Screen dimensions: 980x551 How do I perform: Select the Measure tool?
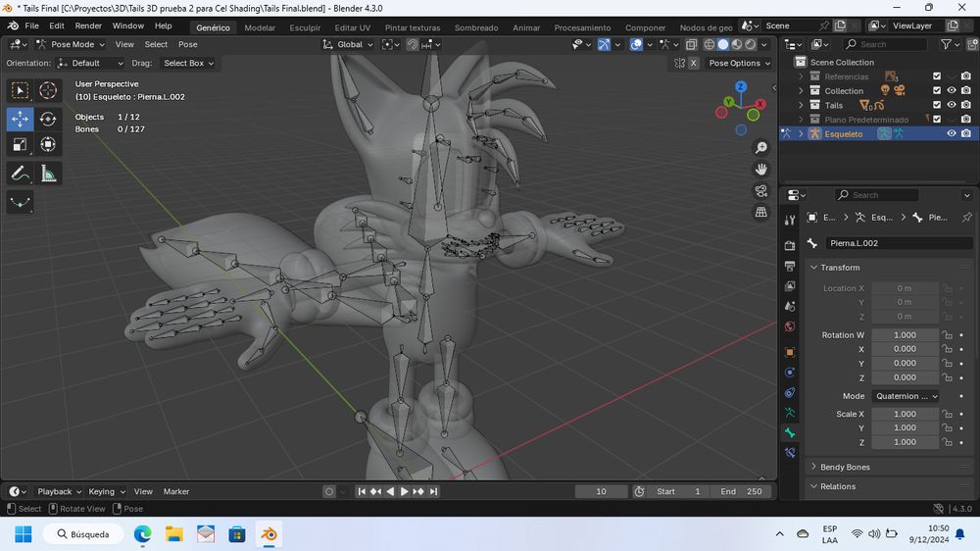tap(48, 174)
